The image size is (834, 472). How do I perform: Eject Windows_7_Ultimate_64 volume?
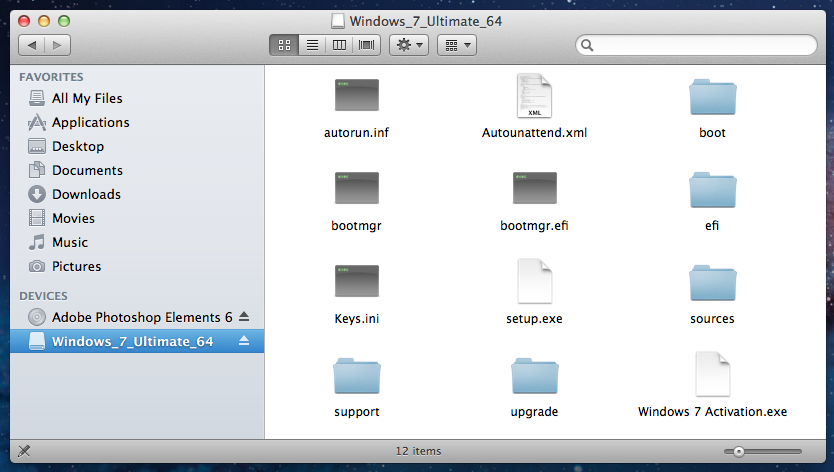244,341
